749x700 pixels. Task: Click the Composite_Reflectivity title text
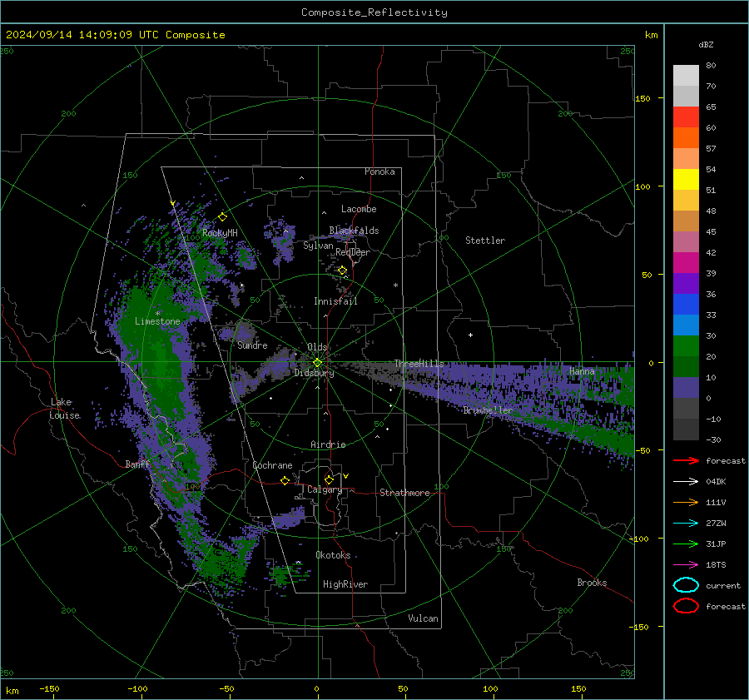374,12
